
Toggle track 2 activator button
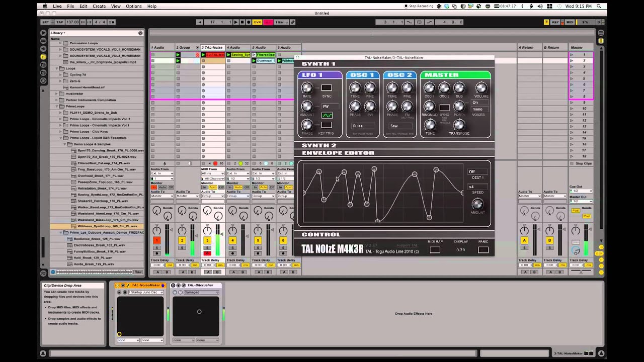pos(182,241)
